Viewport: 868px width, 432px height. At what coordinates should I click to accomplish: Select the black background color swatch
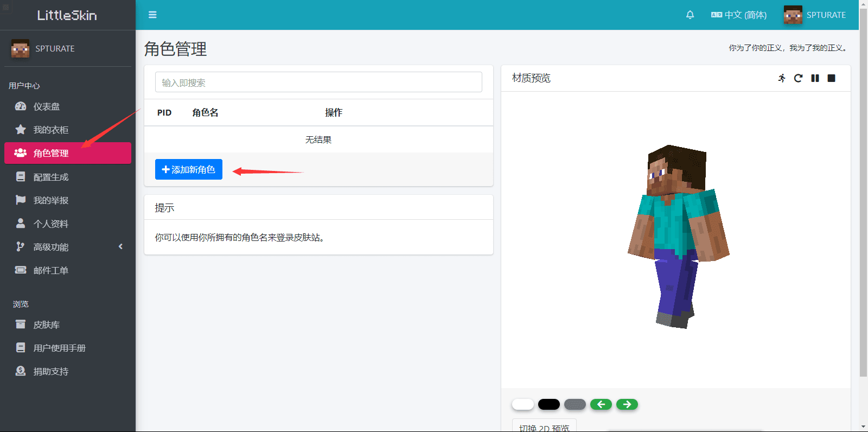point(549,404)
